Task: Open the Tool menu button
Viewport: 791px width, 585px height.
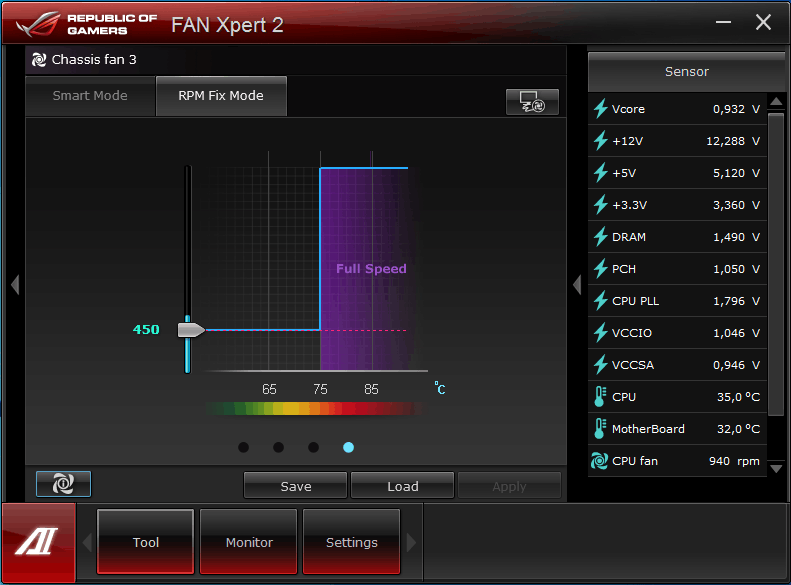Action: click(x=145, y=542)
